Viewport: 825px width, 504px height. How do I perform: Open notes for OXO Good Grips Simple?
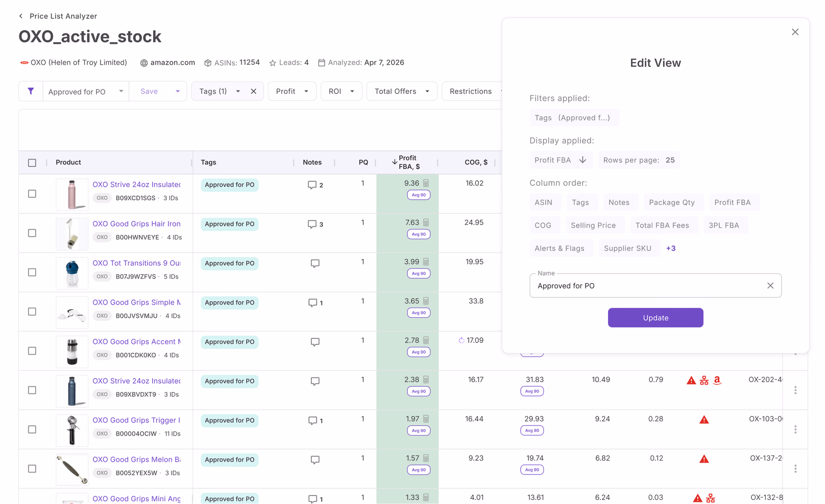coord(312,303)
